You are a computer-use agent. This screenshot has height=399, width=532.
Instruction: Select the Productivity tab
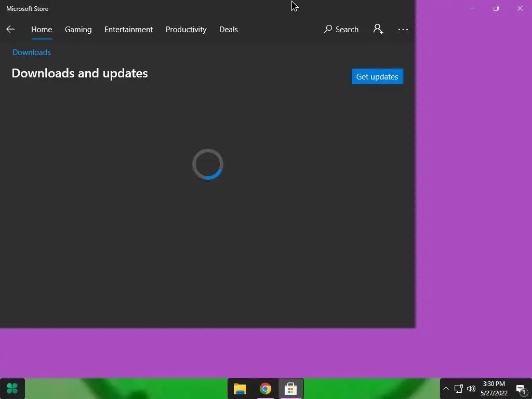pyautogui.click(x=186, y=30)
